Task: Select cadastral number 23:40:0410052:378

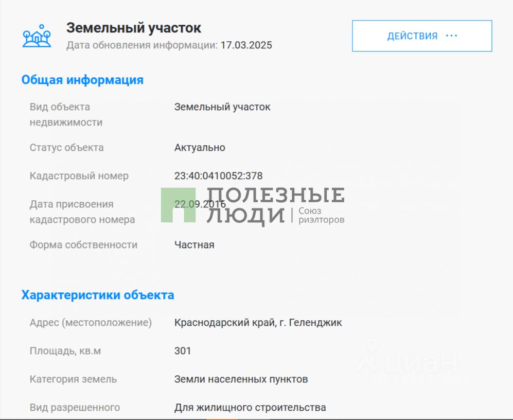Action: (x=218, y=176)
